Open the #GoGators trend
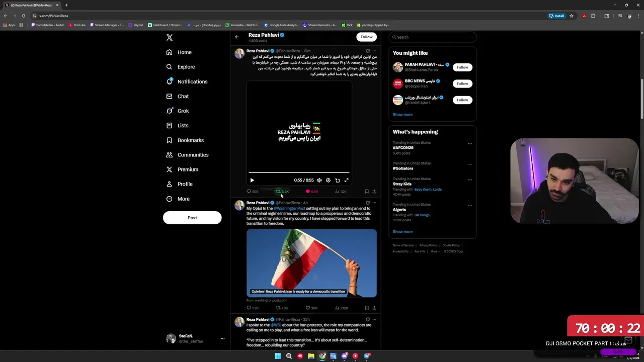Image resolution: width=644 pixels, height=362 pixels. (403, 168)
